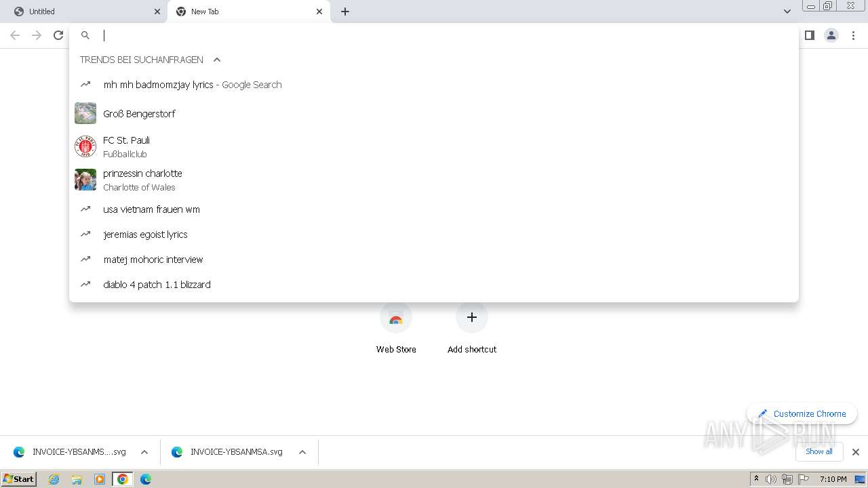
Task: Select suggestion mh mh badmomzjay lyrics
Action: click(434, 85)
